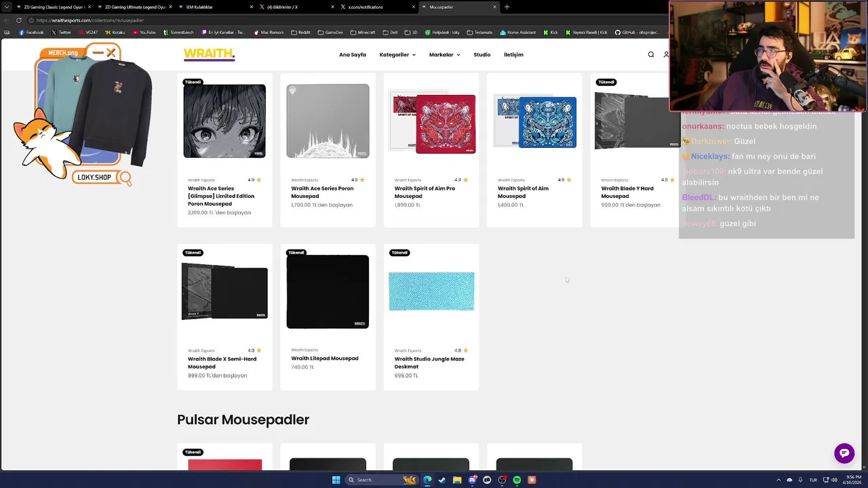Go to the Ana Sayfa page
The width and height of the screenshot is (868, 488).
click(353, 54)
